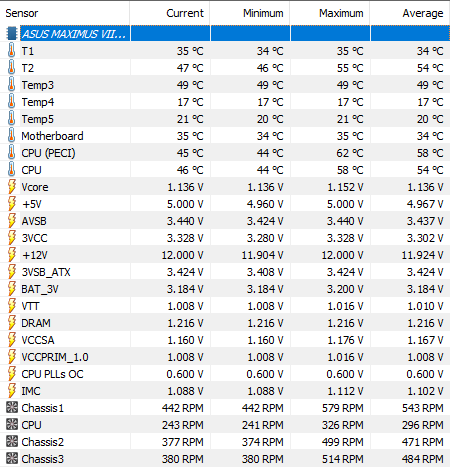Click the fan icon for Chassis3
This screenshot has width=450, height=467.
[x=12, y=458]
